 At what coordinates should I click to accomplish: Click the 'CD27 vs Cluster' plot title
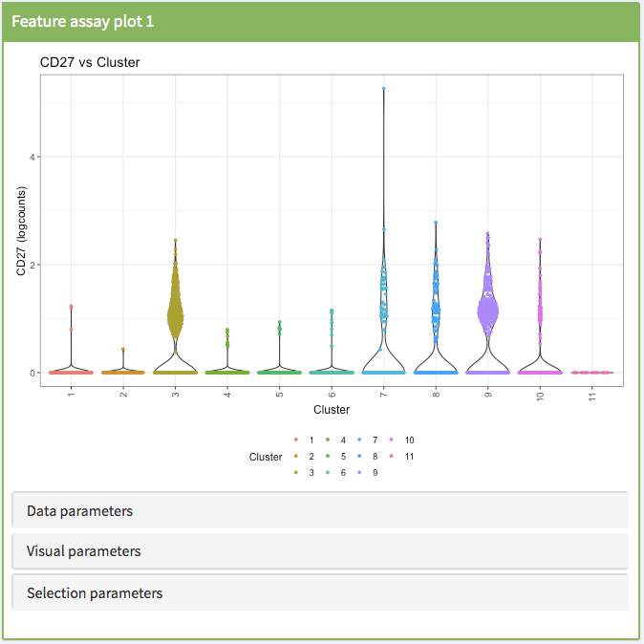90,62
